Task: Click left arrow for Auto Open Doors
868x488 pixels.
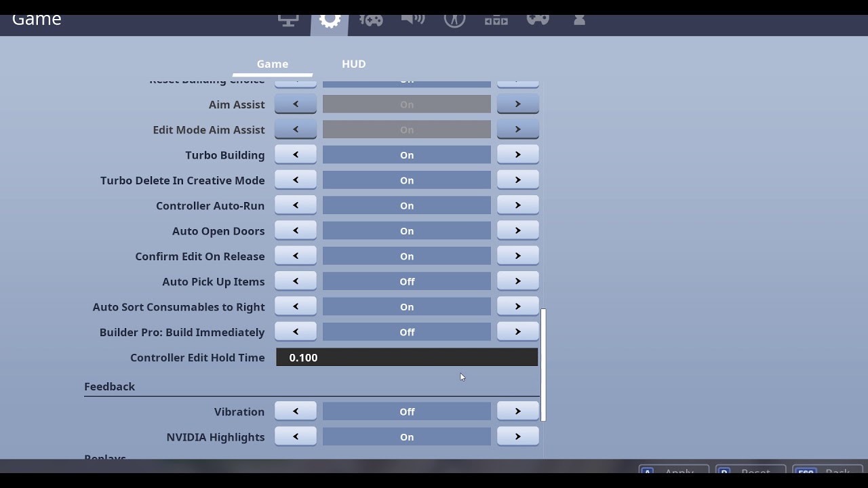Action: pyautogui.click(x=296, y=231)
